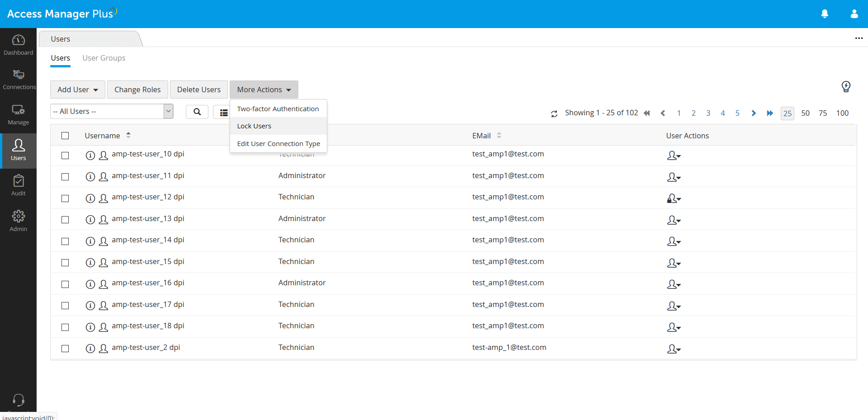Select checkbox for amp-test-user_10 dpi
Screen dimensions: 868x420
(x=65, y=156)
